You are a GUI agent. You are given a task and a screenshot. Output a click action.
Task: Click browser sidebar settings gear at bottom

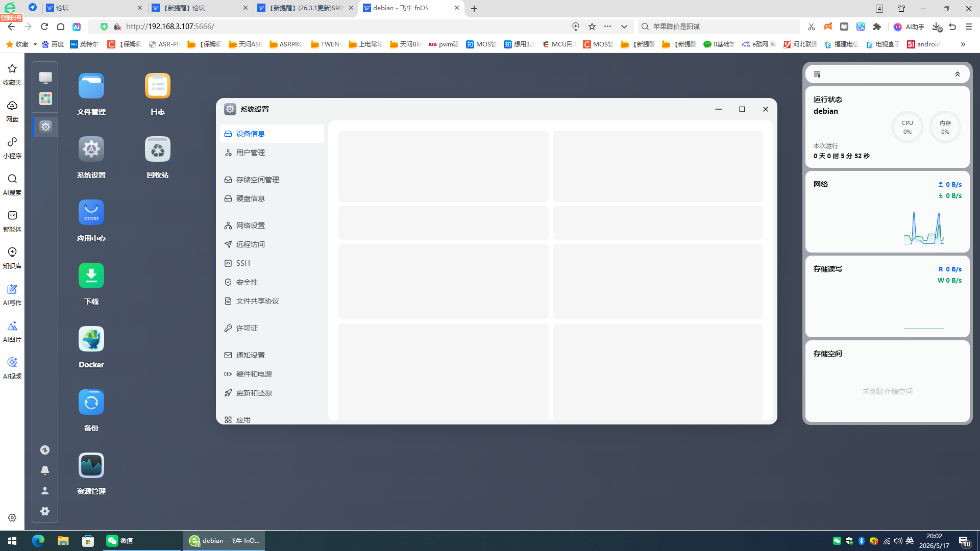[12, 517]
